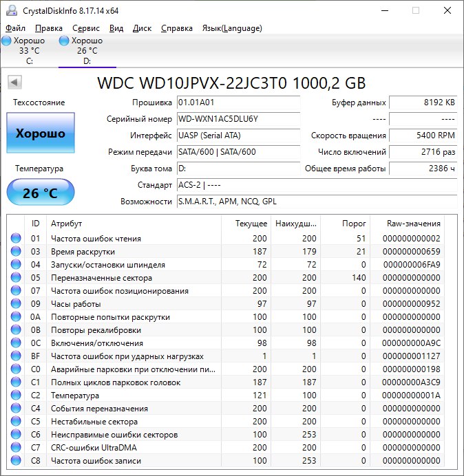Click status orb for Часы работы row
The height and width of the screenshot is (476, 464).
(x=16, y=304)
